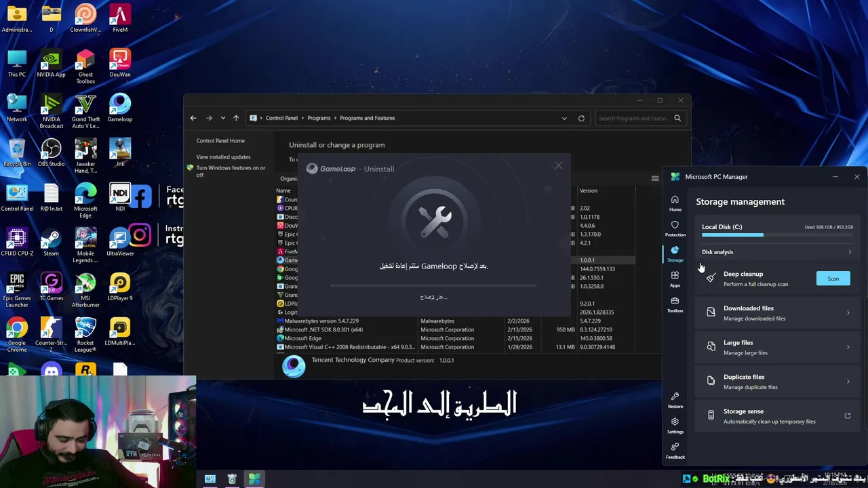This screenshot has width=868, height=488.
Task: Click the Instagram icon on the wallpaper widget
Action: pos(140,235)
